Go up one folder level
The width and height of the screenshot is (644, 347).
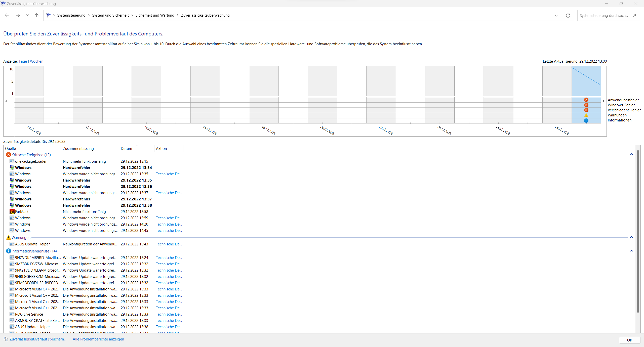click(x=36, y=15)
